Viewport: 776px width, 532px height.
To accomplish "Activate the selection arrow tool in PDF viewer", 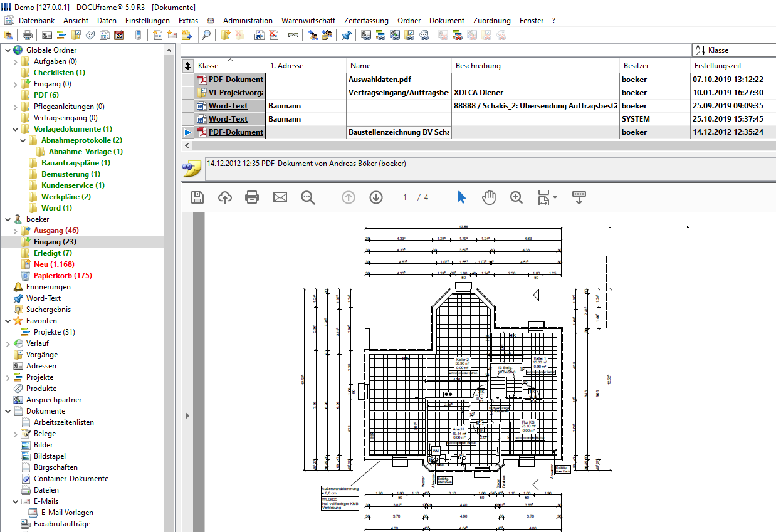I will [x=462, y=197].
